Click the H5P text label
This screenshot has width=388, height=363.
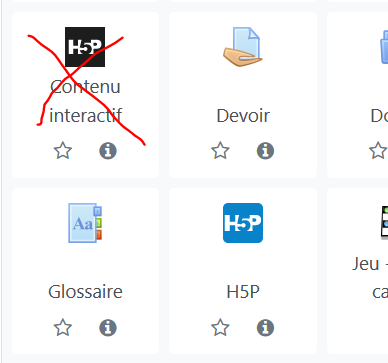click(243, 292)
